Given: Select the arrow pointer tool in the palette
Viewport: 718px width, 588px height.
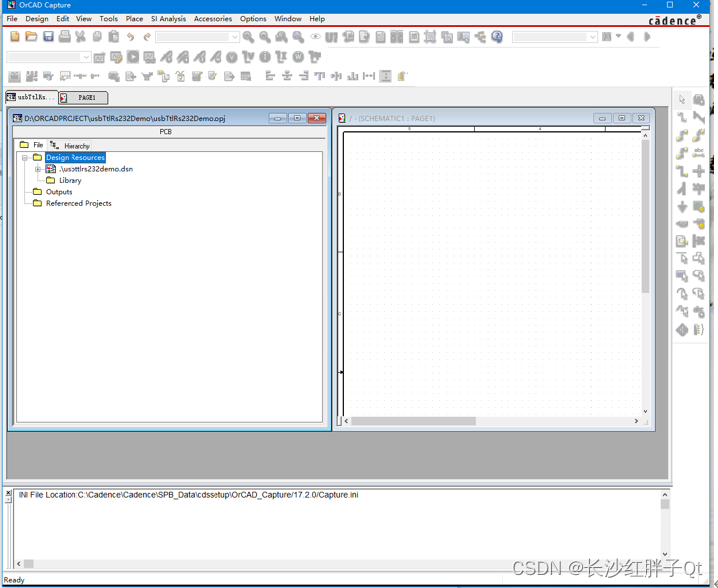Looking at the screenshot, I should [682, 100].
